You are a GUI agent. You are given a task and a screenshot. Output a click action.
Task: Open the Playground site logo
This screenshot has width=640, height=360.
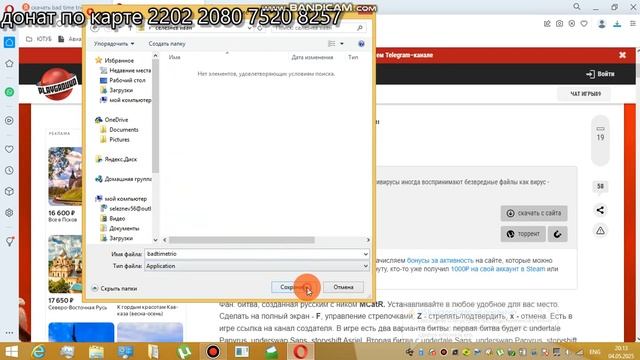point(57,84)
